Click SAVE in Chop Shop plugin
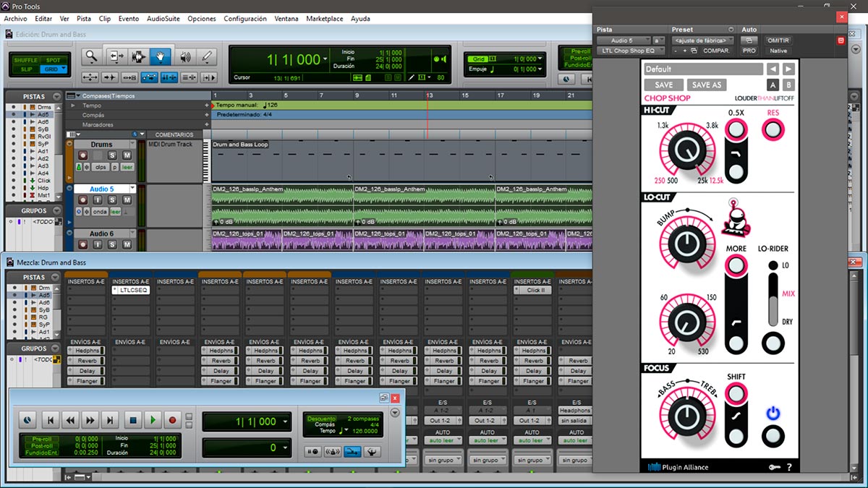Screen dimensions: 868x488 click(x=663, y=85)
